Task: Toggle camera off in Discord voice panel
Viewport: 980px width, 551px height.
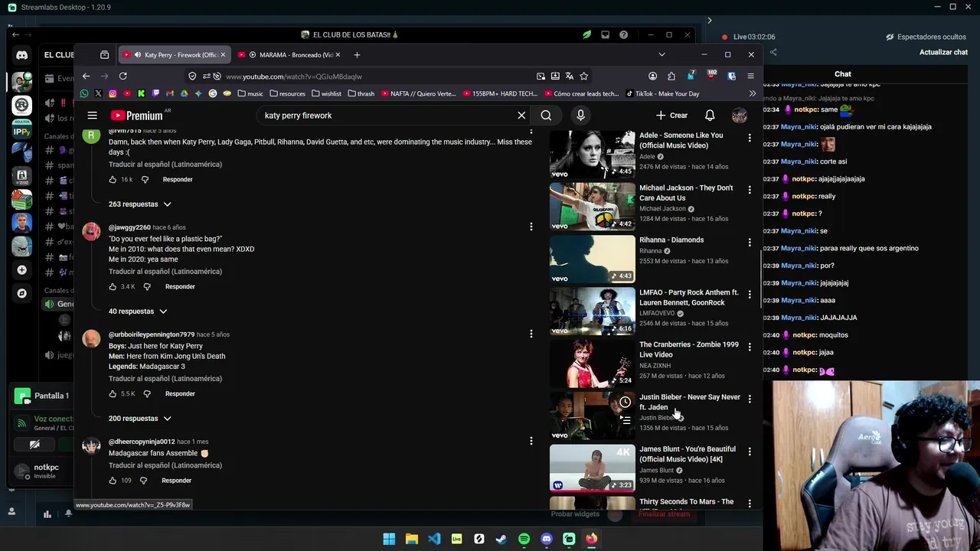Action: point(34,444)
